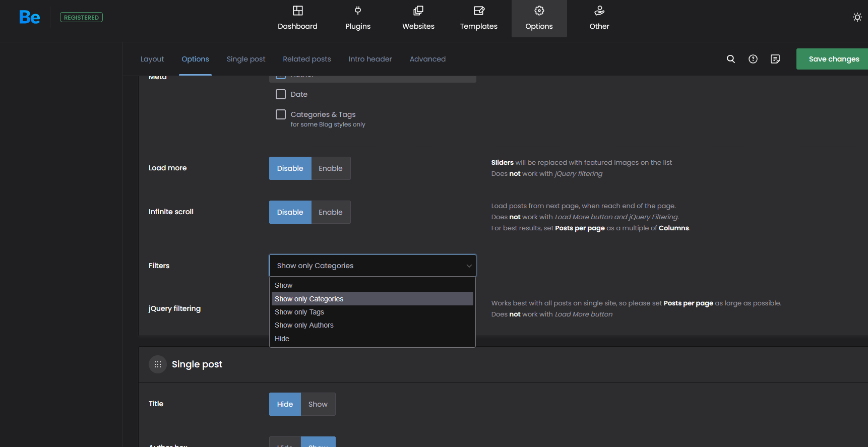868x447 pixels.
Task: Set Infinite scroll to Enable
Action: click(x=330, y=212)
